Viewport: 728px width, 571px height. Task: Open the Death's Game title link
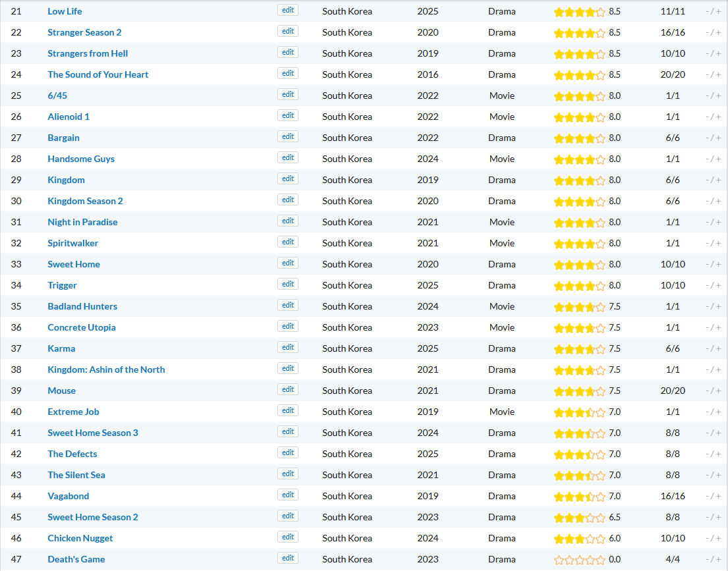pos(76,559)
